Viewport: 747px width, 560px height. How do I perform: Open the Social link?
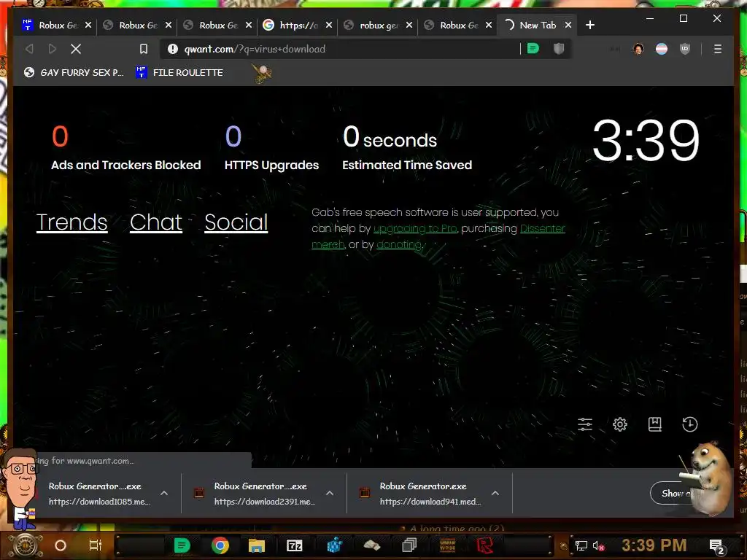(x=236, y=222)
